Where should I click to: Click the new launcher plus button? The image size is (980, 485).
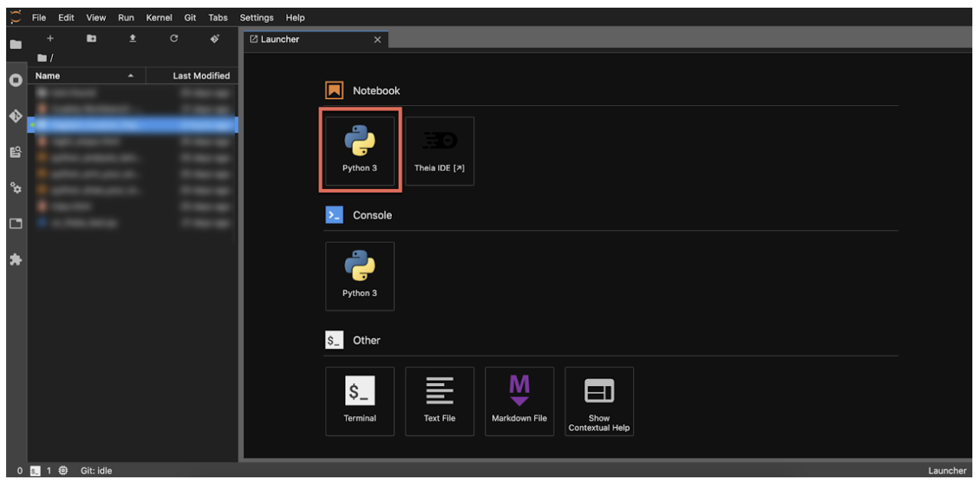50,38
